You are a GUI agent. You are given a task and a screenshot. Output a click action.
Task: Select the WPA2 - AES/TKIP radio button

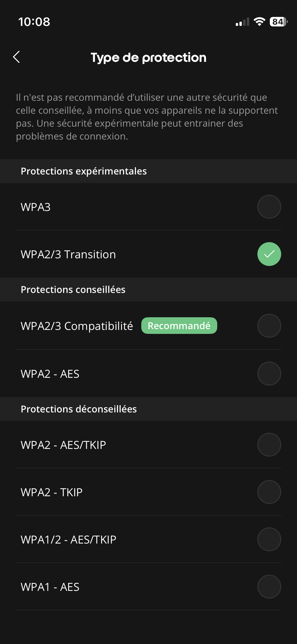[269, 445]
